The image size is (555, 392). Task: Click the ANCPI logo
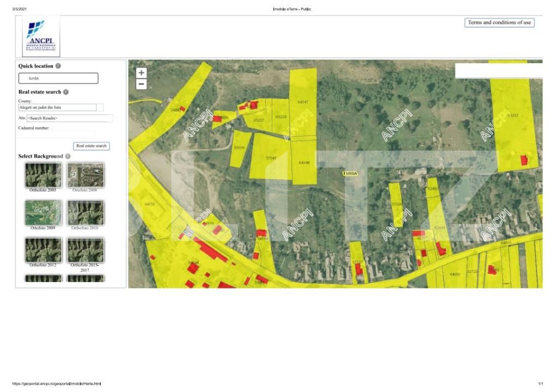[41, 36]
